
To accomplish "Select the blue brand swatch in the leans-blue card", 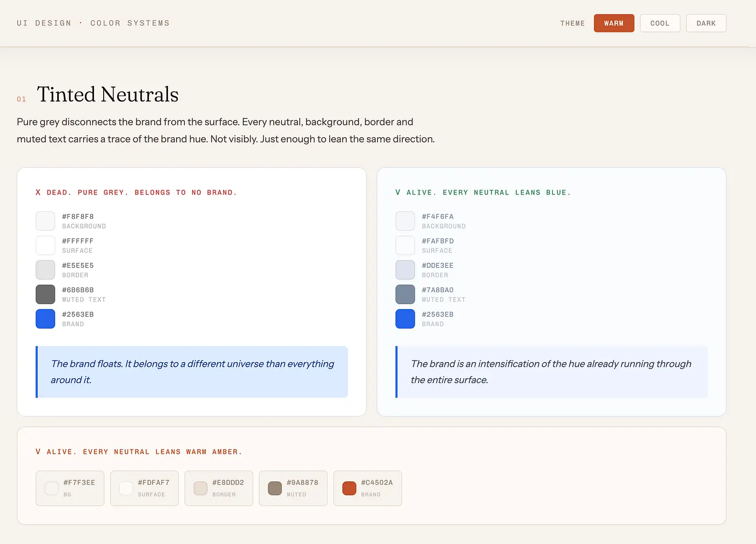I will (x=405, y=319).
